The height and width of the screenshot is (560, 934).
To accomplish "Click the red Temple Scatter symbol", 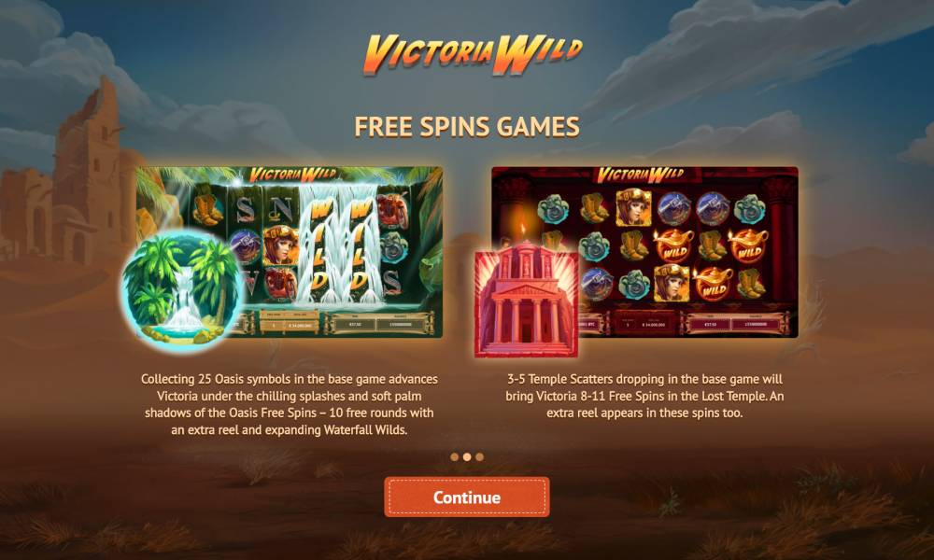I will pyautogui.click(x=526, y=300).
